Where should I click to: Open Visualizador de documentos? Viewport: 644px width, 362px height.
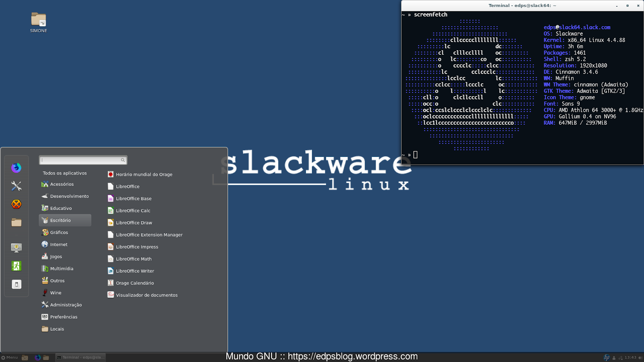[x=142, y=295]
